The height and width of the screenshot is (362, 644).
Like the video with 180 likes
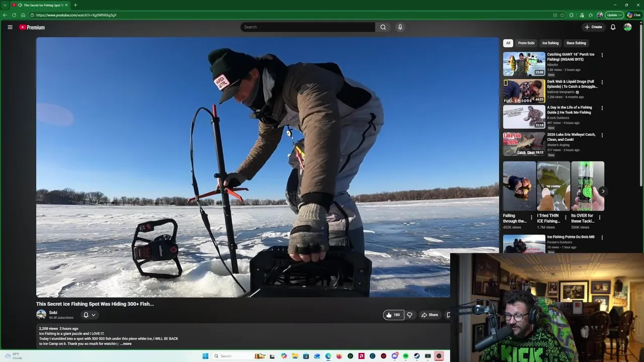click(393, 315)
